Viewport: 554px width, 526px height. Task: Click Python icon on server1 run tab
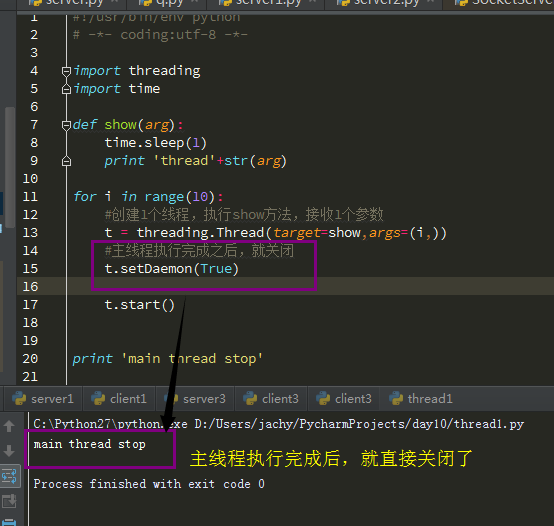pyautogui.click(x=19, y=398)
